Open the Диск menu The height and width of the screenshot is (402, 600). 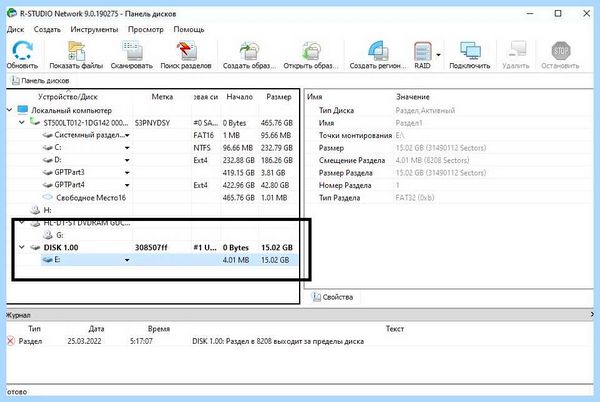click(x=15, y=29)
